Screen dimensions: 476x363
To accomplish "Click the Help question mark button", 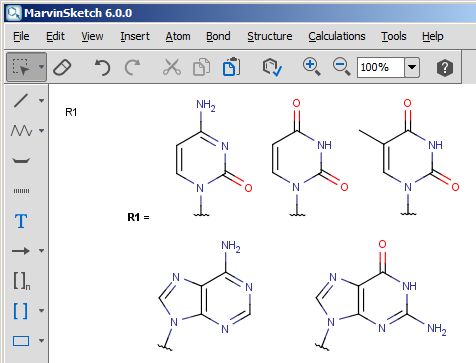I will [445, 68].
